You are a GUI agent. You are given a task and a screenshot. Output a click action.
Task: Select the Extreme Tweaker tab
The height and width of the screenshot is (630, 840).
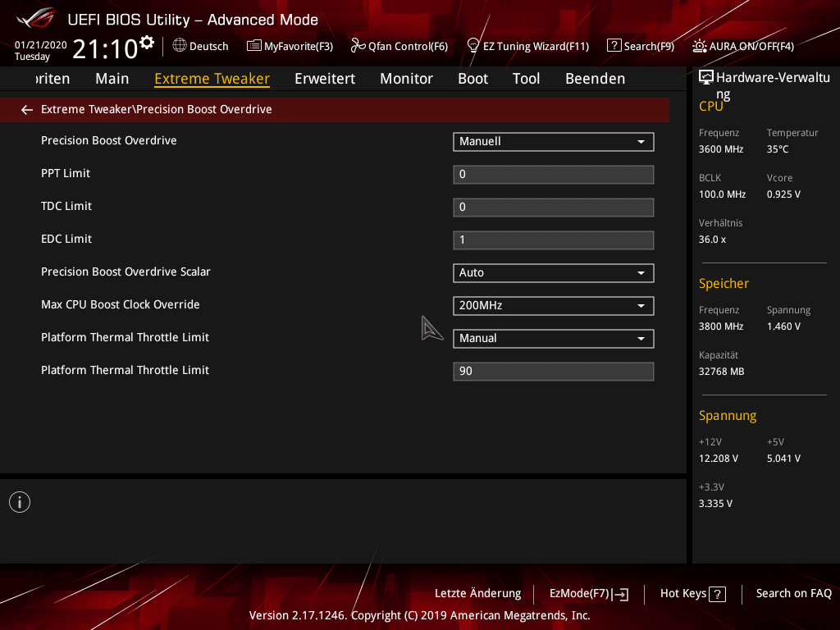coord(212,79)
